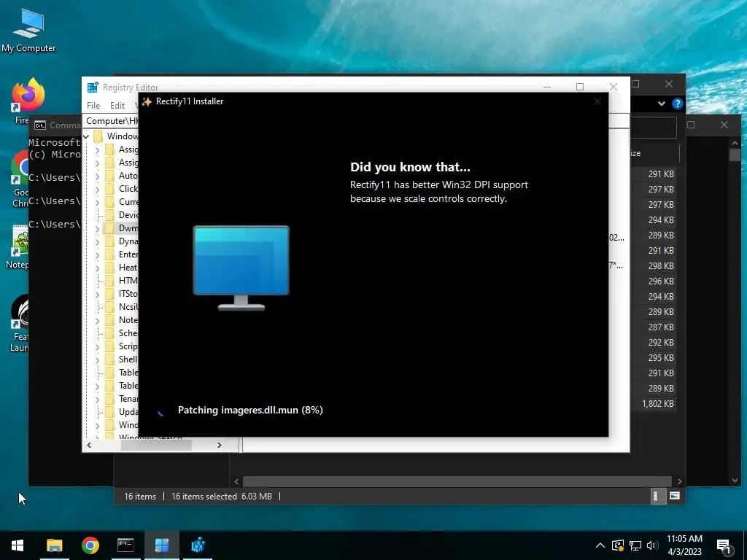Image resolution: width=747 pixels, height=560 pixels.
Task: Expand the Click key chevron
Action: coord(97,190)
